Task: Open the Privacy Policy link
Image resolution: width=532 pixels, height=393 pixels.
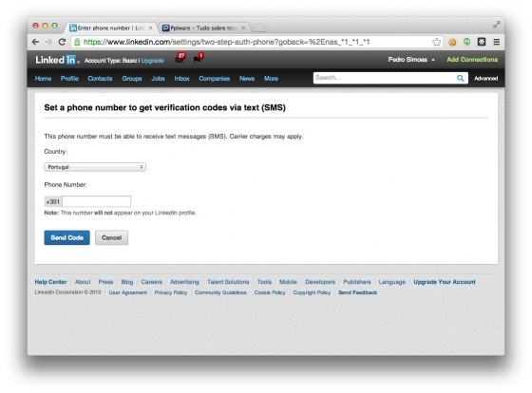Action: click(171, 292)
